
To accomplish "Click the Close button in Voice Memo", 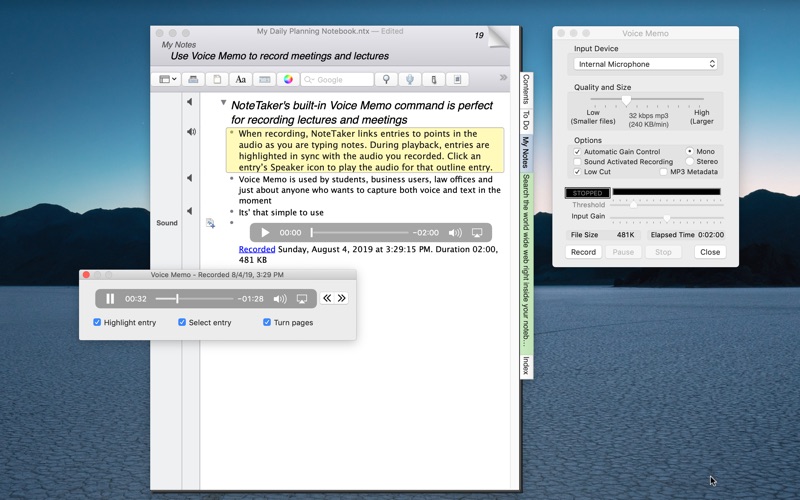I will pyautogui.click(x=710, y=252).
